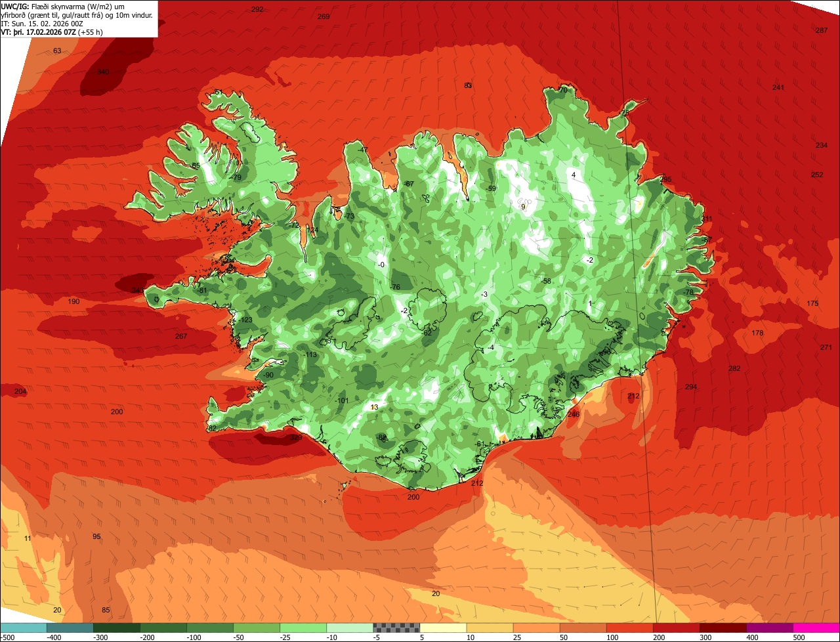Image resolution: width=840 pixels, height=642 pixels.
Task: Click legend color swatch between 10 and 25
Action: click(490, 628)
